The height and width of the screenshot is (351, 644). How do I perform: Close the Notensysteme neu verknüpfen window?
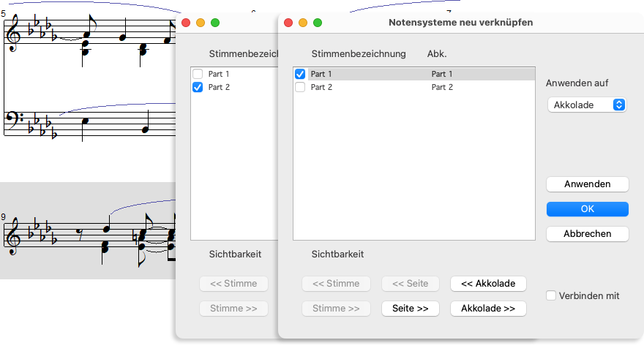(288, 23)
